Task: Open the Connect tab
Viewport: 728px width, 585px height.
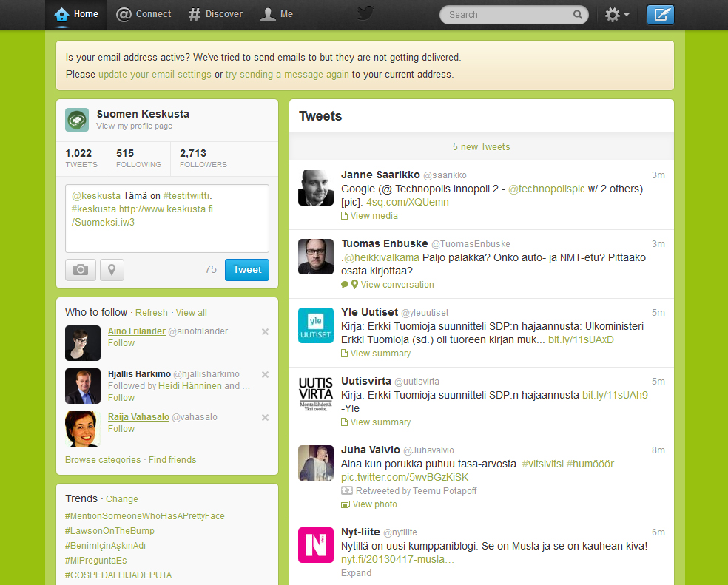Action: 144,14
